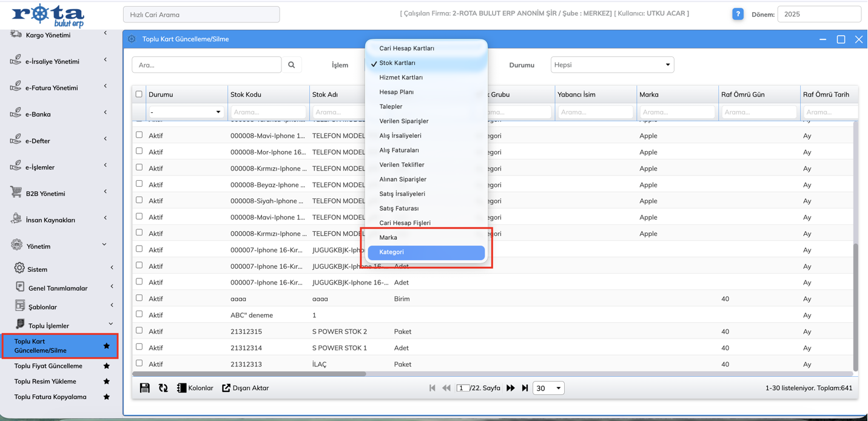Click the blue help question mark icon
The height and width of the screenshot is (421, 868).
pyautogui.click(x=738, y=14)
